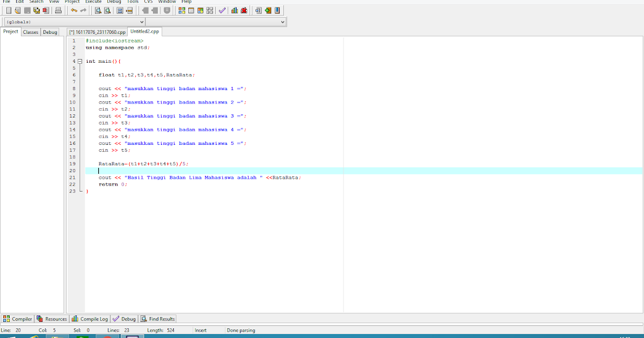The height and width of the screenshot is (338, 644).
Task: Rebuild all project files
Action: tap(209, 10)
